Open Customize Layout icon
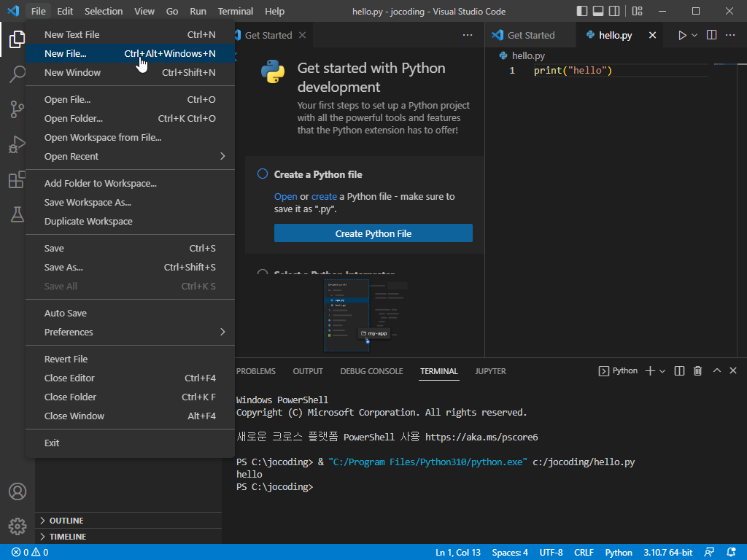Image resolution: width=747 pixels, height=560 pixels. tap(637, 11)
